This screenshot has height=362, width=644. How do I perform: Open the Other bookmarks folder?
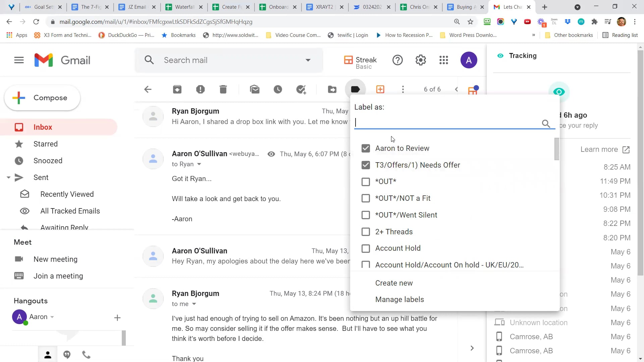coord(569,35)
